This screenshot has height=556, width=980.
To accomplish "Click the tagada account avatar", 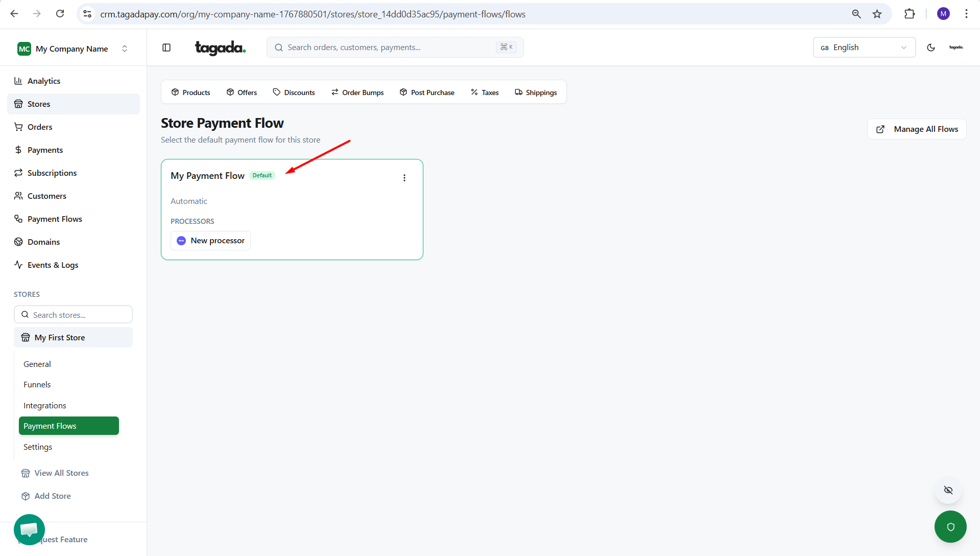I will point(956,48).
